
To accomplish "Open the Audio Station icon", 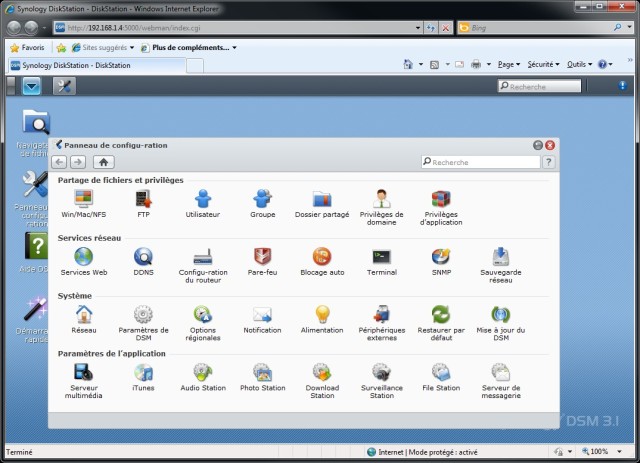I will 203,372.
